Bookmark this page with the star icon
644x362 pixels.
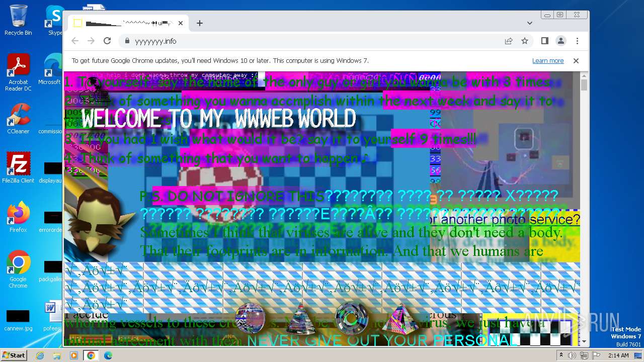[x=525, y=41]
